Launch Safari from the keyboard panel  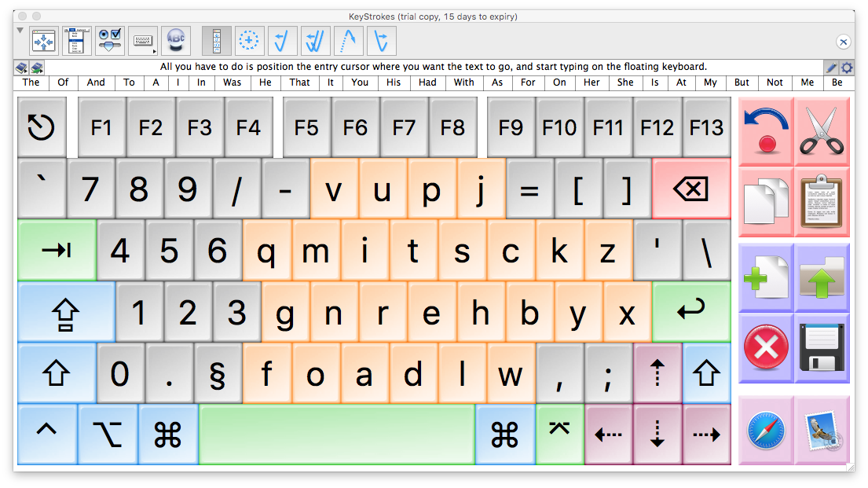coord(766,428)
